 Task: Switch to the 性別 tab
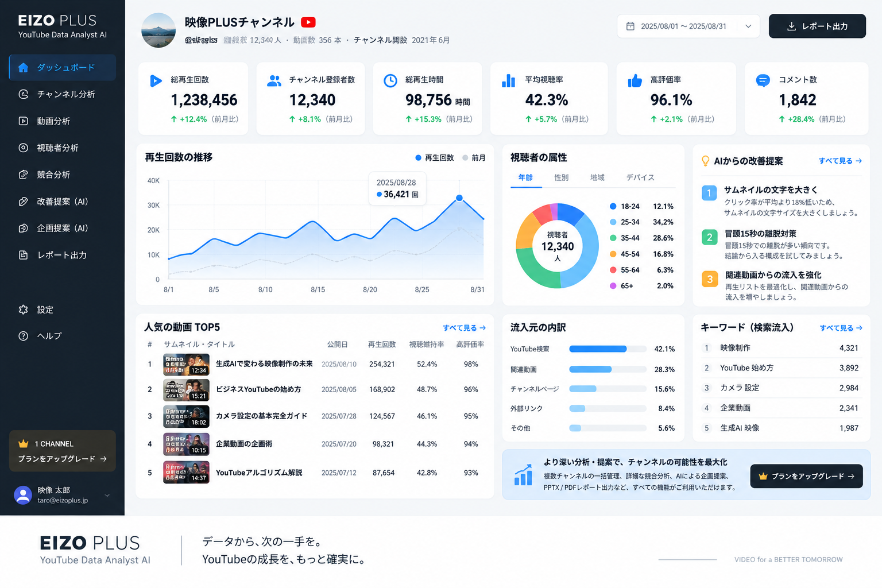(562, 178)
